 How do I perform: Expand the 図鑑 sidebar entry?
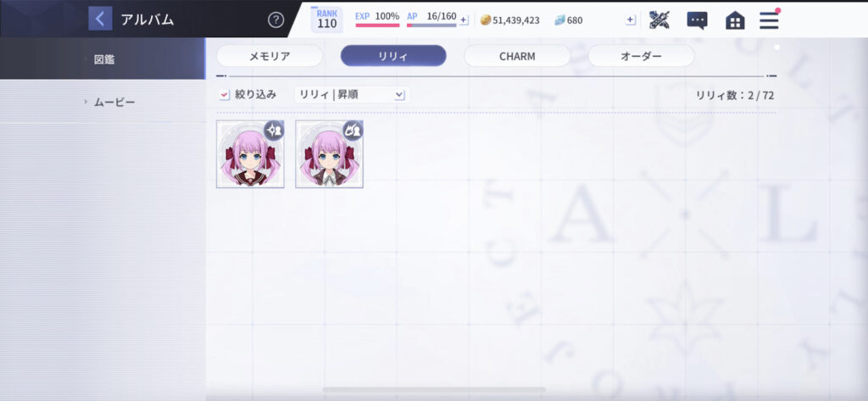click(x=103, y=58)
